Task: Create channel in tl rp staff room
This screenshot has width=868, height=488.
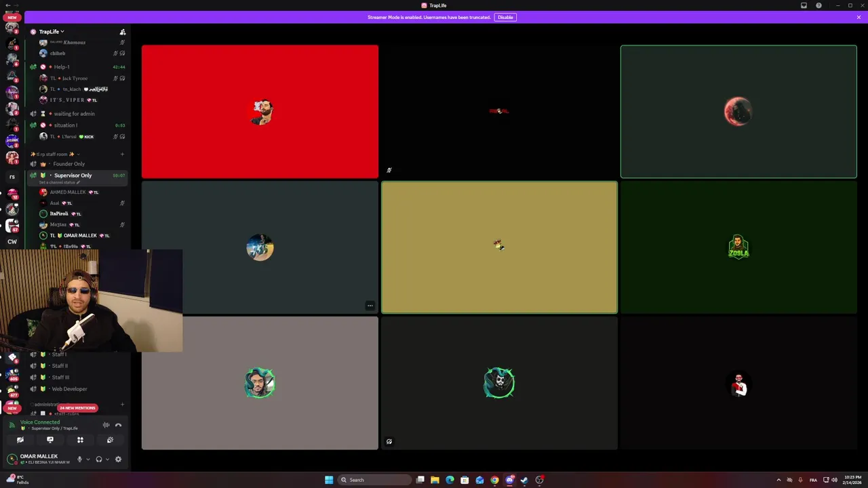Action: pyautogui.click(x=122, y=155)
